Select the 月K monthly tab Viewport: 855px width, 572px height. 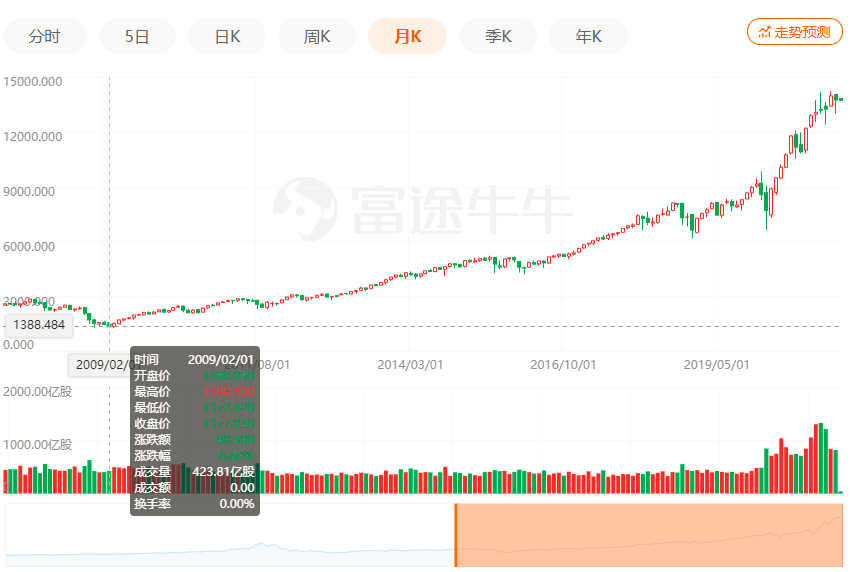(407, 36)
